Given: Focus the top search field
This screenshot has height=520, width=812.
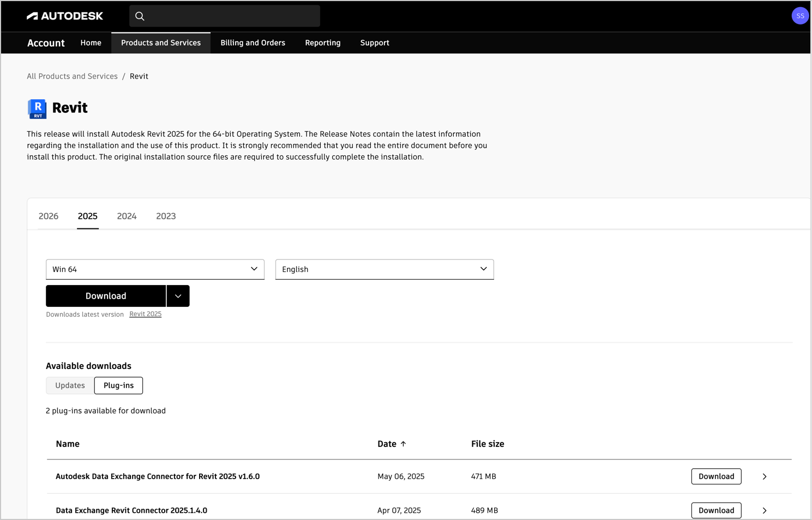Looking at the screenshot, I should (225, 16).
